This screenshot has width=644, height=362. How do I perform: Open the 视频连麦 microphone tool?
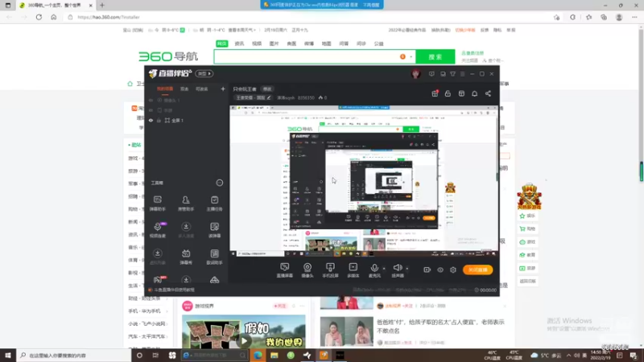157,230
